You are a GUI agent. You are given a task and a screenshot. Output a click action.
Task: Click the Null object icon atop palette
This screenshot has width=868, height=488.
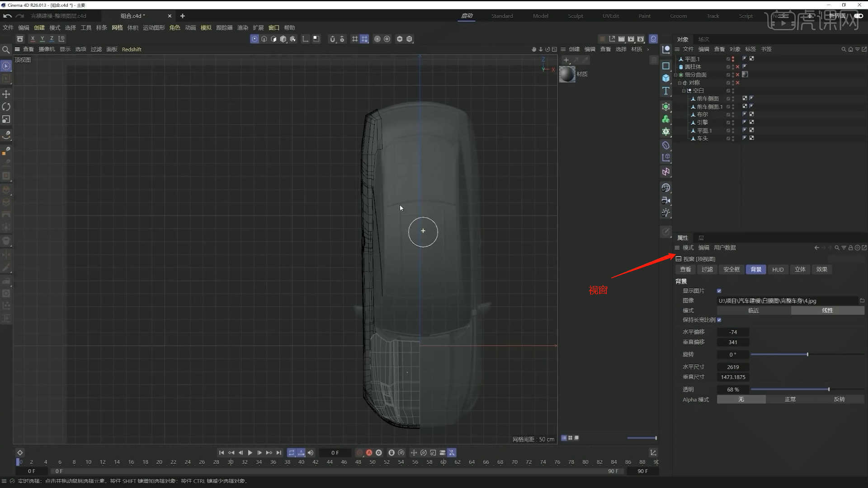666,50
